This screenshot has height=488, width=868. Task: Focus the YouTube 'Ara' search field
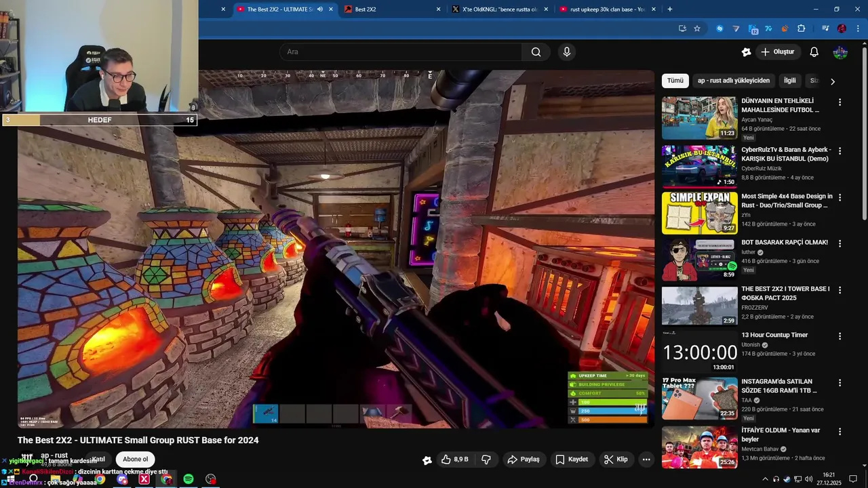tap(401, 52)
